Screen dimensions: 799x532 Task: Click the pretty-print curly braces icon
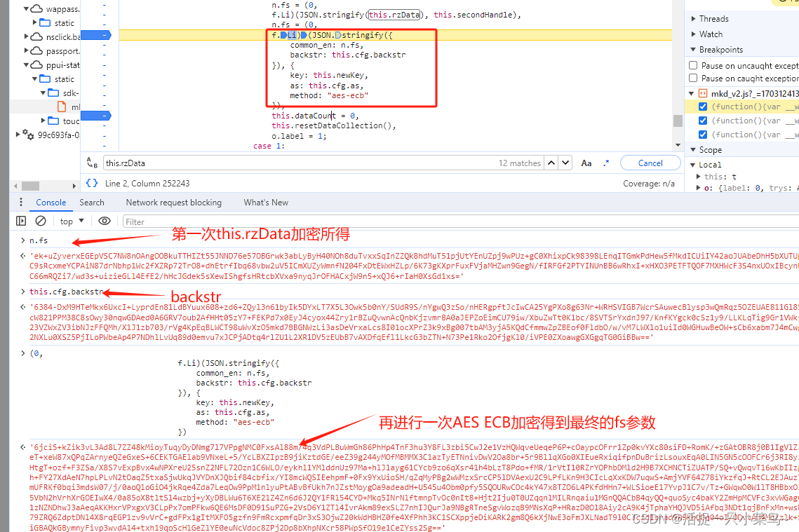coord(92,184)
